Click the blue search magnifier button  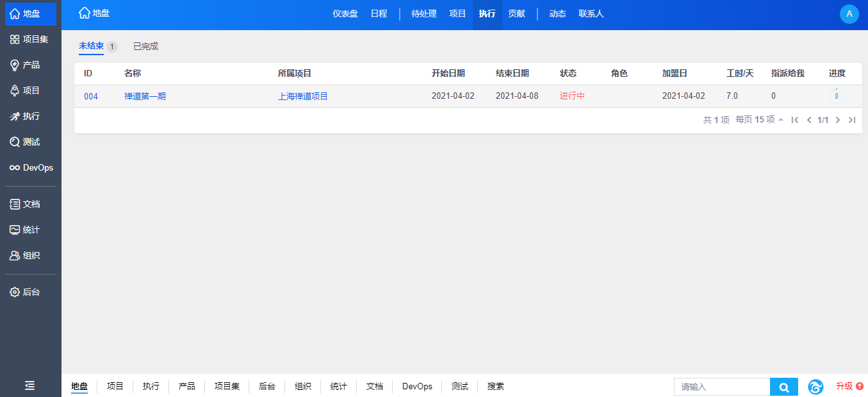[x=783, y=387]
